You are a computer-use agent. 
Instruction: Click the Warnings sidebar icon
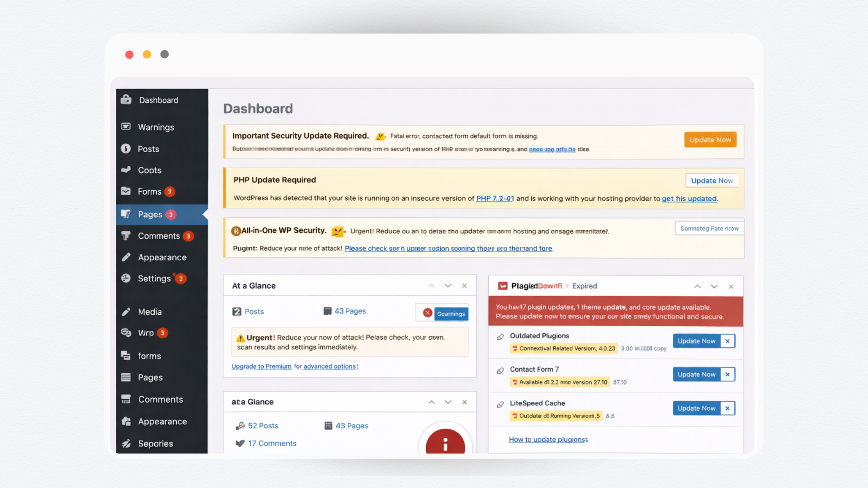126,127
